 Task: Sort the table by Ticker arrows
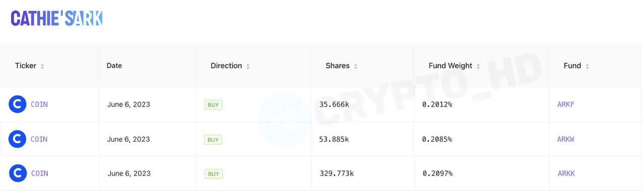[x=42, y=67]
